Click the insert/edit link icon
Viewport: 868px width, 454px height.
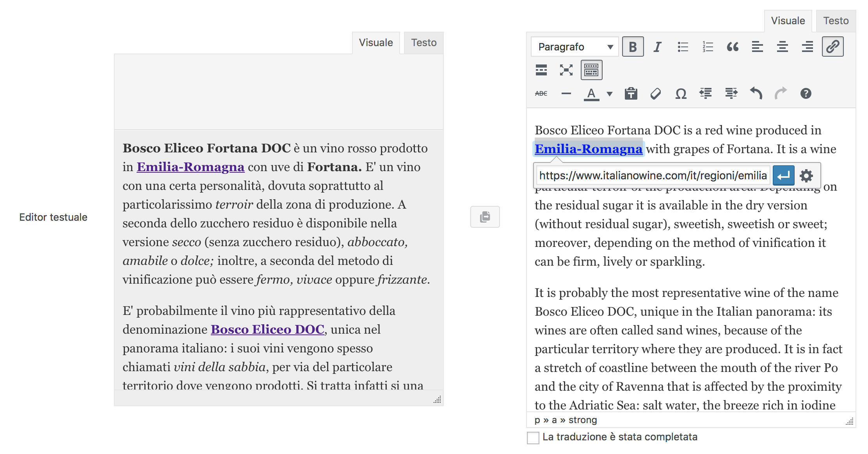tap(832, 47)
